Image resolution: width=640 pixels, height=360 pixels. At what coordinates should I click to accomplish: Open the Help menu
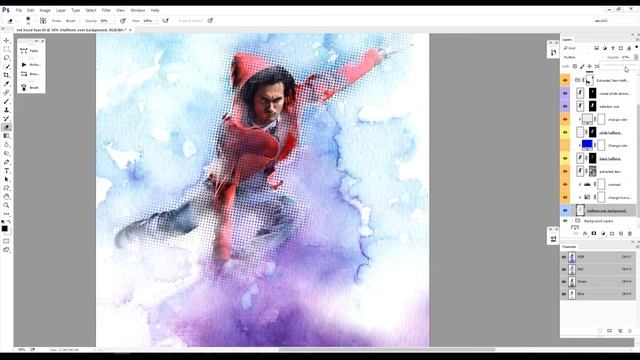point(155,10)
